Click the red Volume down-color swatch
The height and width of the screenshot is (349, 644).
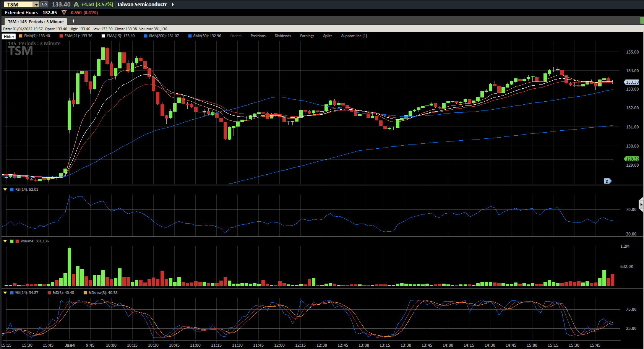point(17,241)
